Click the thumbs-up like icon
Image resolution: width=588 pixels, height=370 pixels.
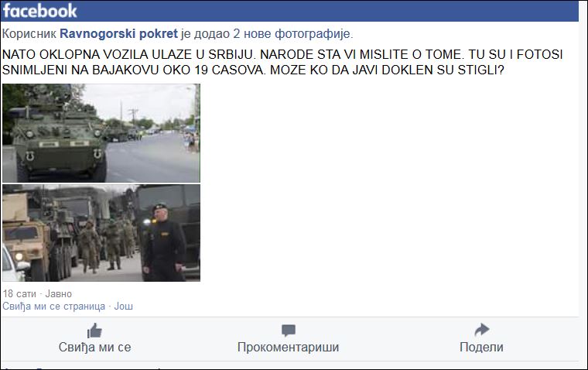94,331
